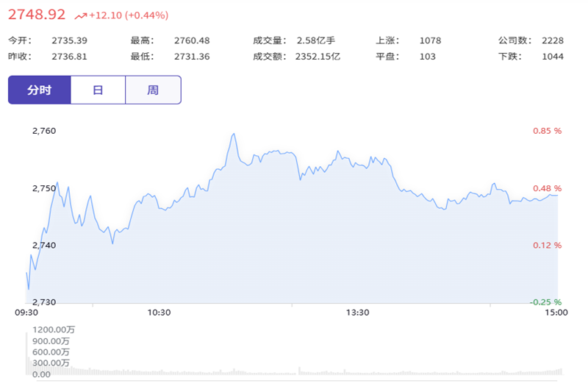Click the 10:30 time axis label
588x392 pixels.
(x=159, y=313)
